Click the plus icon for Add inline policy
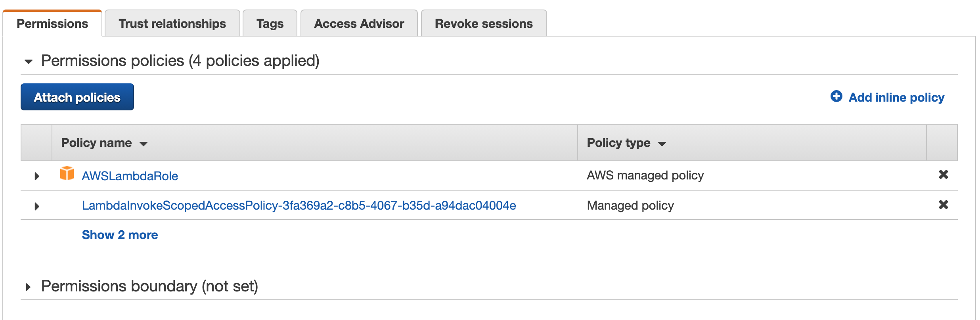This screenshot has width=980, height=320. click(836, 96)
